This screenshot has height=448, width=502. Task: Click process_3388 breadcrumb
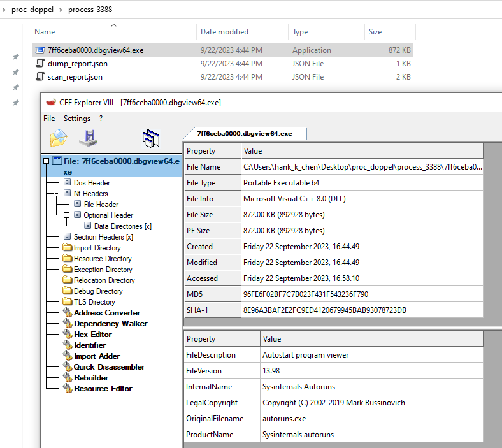[x=90, y=10]
